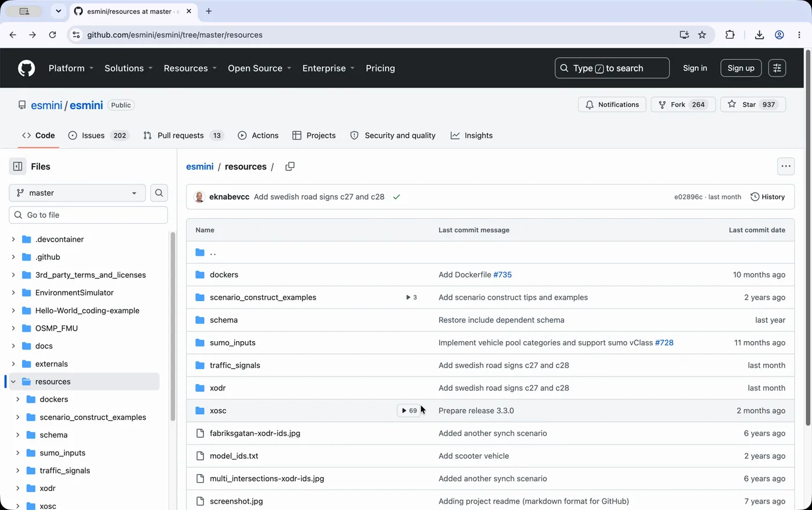Reload the page with refresh icon

click(x=52, y=35)
